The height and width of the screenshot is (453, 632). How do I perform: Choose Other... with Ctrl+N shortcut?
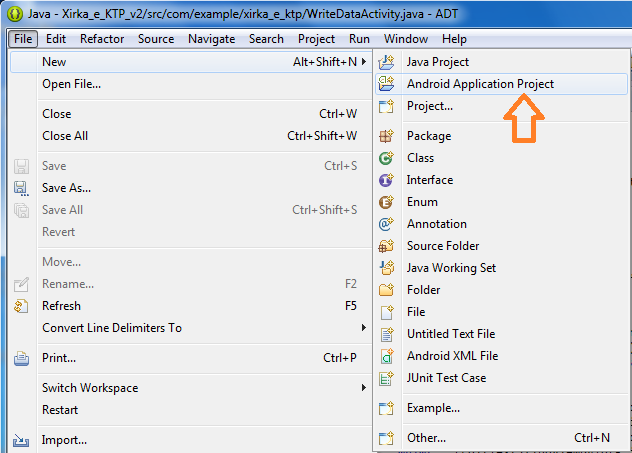point(501,438)
